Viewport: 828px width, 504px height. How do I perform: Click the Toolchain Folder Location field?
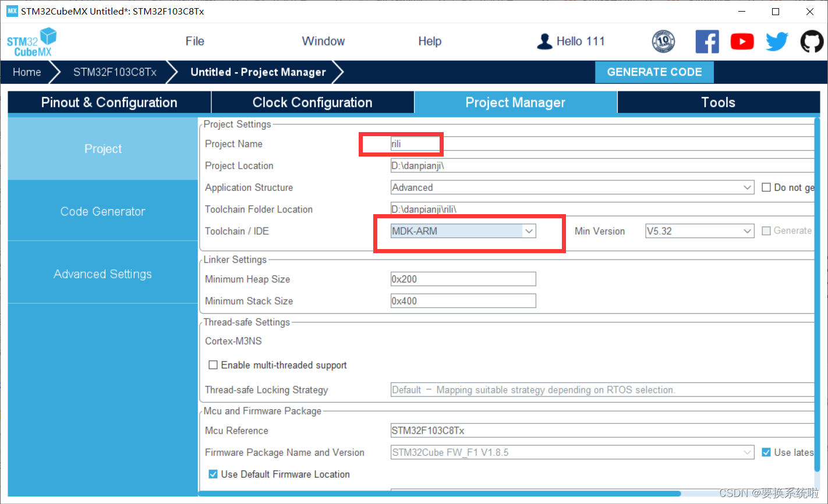[602, 210]
